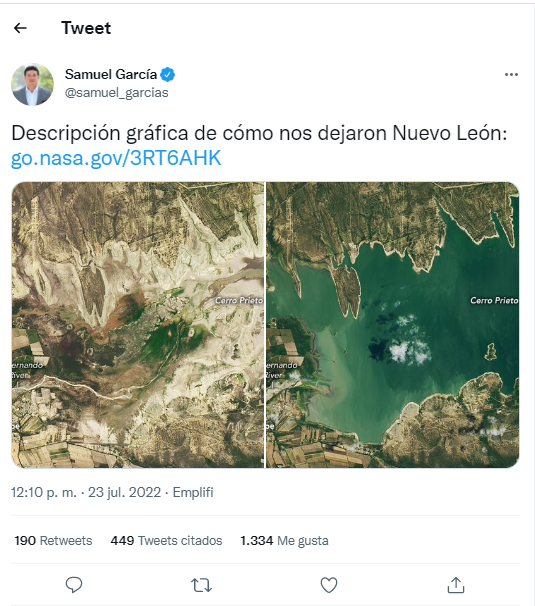Click the blue verified badge
Viewport: 535px width, 606px height.
(167, 74)
